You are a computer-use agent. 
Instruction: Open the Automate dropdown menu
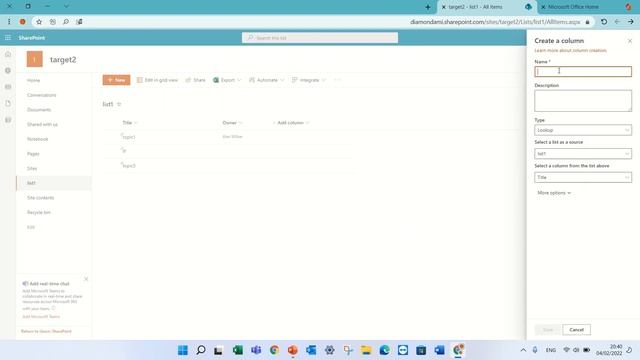click(266, 80)
